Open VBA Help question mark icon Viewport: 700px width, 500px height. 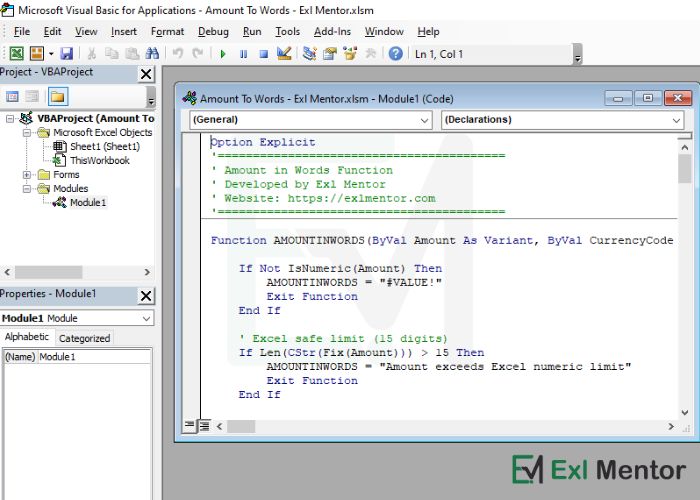(396, 54)
